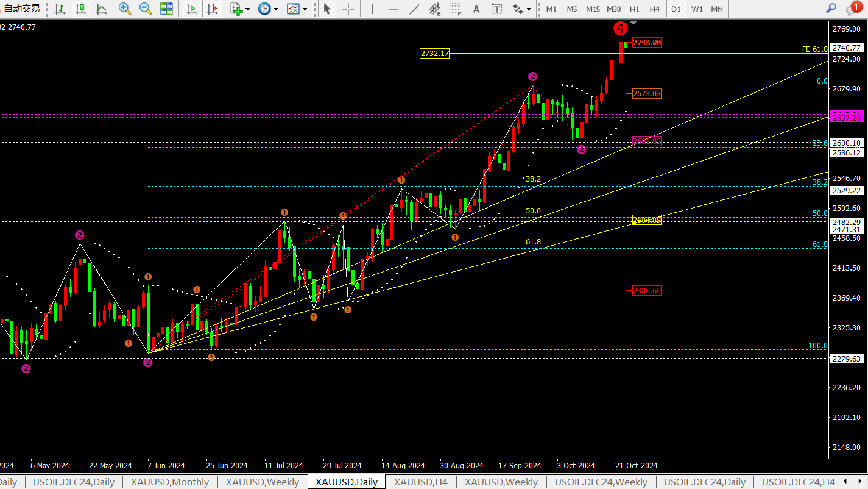Switch to M30 timeframe
The image size is (868, 489).
pos(614,9)
